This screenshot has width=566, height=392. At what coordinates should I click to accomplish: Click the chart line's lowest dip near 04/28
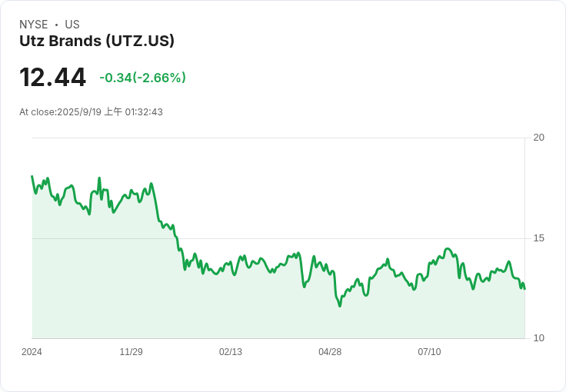[339, 306]
